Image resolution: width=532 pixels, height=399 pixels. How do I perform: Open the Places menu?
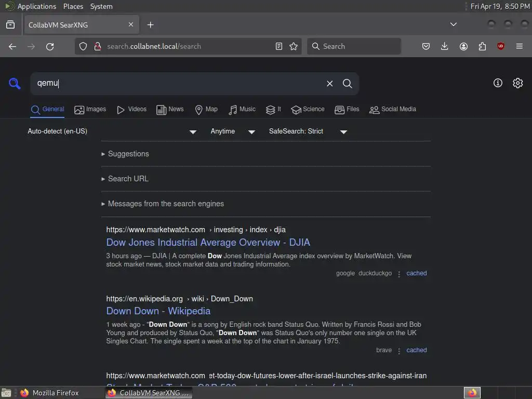click(73, 6)
